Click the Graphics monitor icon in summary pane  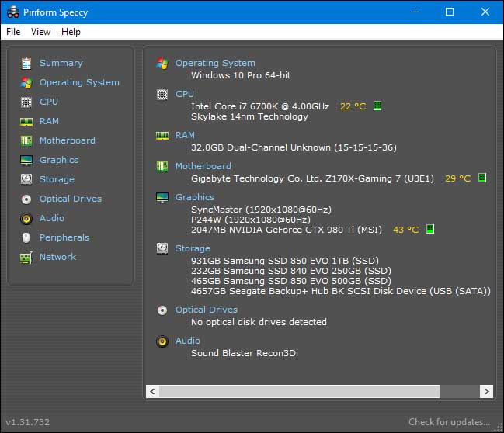162,198
